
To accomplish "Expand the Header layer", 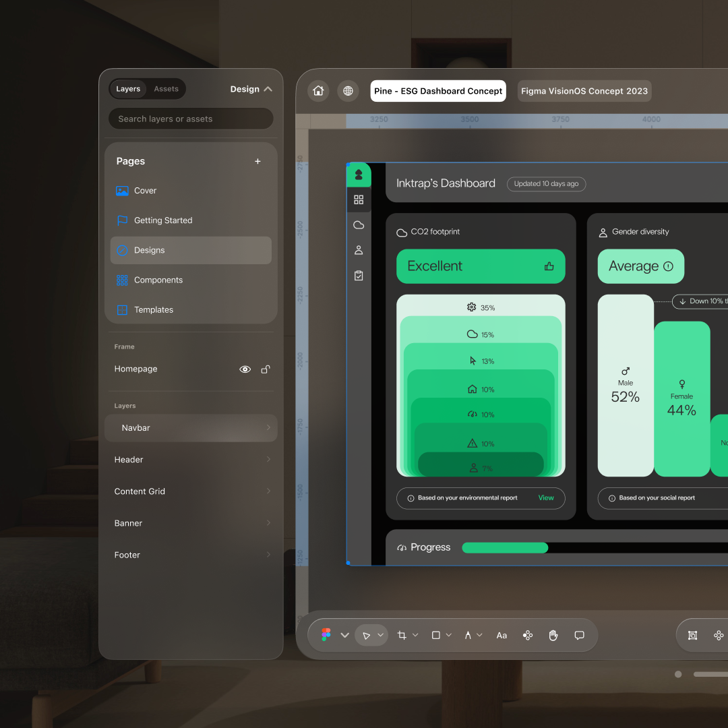I will pyautogui.click(x=268, y=459).
